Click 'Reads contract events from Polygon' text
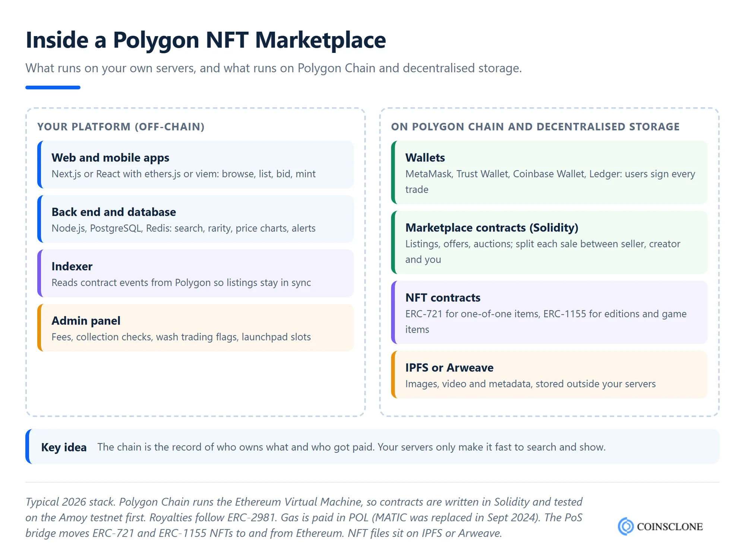 coord(181,283)
